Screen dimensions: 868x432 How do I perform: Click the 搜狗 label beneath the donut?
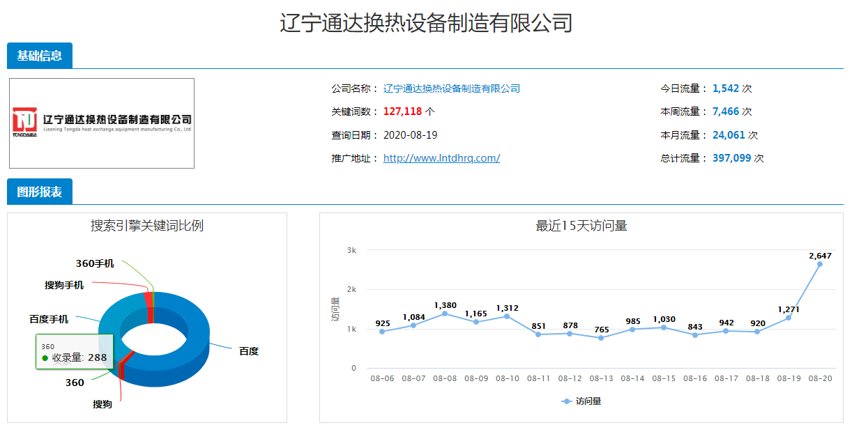pos(102,404)
